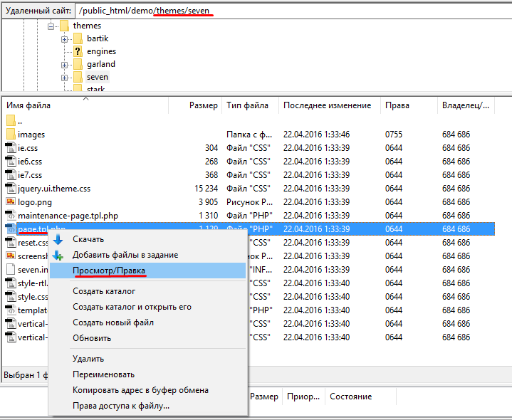The width and height of the screenshot is (512, 420).
Task: Click the jquery.ui.theme.css file icon
Action: pyautogui.click(x=11, y=189)
